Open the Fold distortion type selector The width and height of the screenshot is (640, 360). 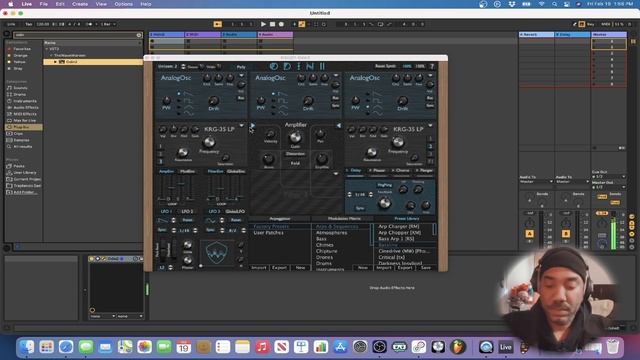(295, 163)
